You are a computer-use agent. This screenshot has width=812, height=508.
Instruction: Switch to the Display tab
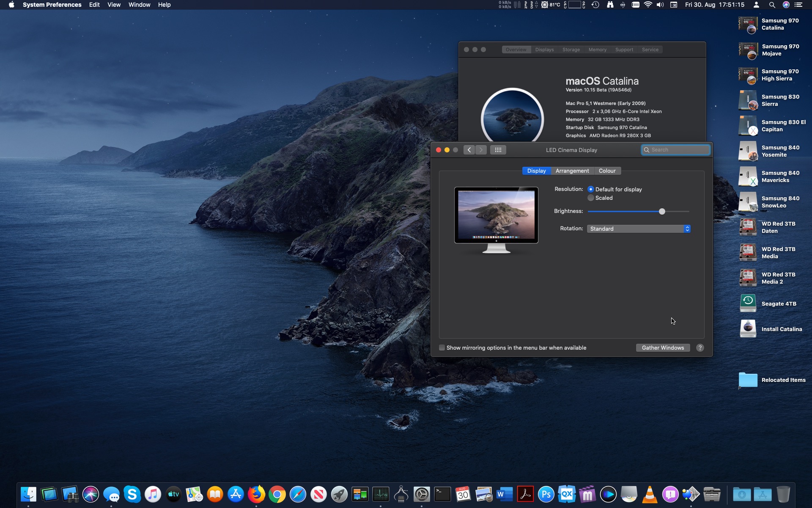click(536, 171)
